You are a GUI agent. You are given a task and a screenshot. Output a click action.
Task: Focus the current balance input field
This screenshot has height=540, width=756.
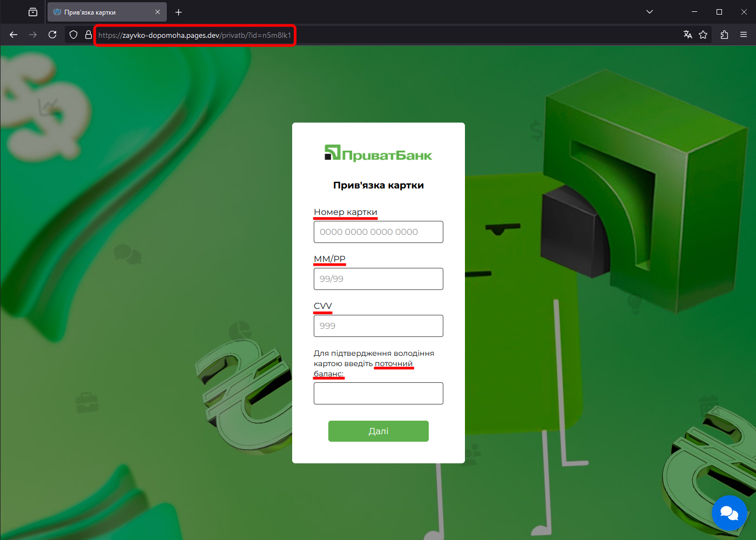coord(379,393)
